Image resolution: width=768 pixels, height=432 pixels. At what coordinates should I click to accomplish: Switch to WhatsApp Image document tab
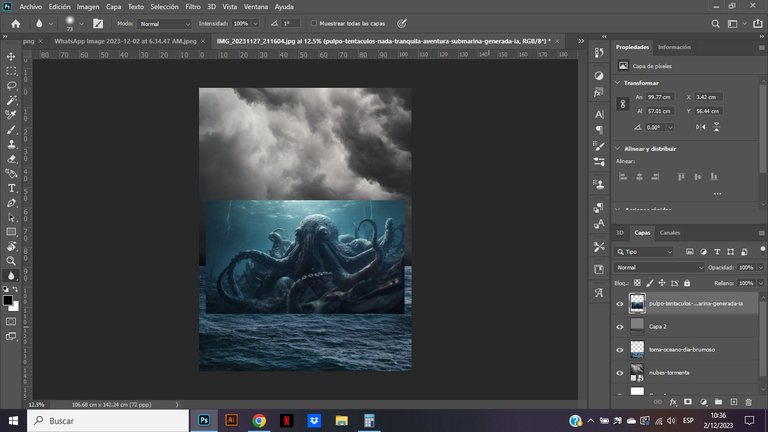[x=125, y=41]
